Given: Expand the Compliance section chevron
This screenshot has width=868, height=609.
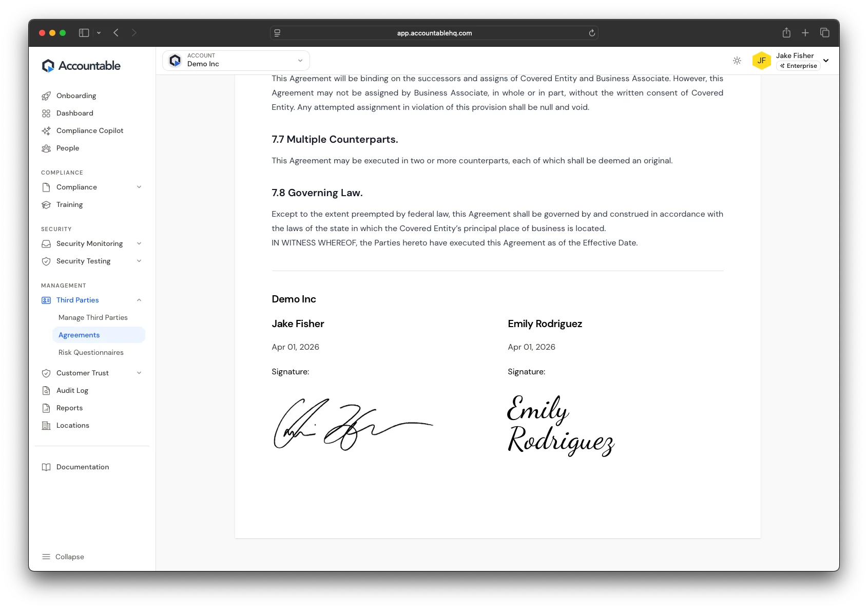Looking at the screenshot, I should 139,187.
